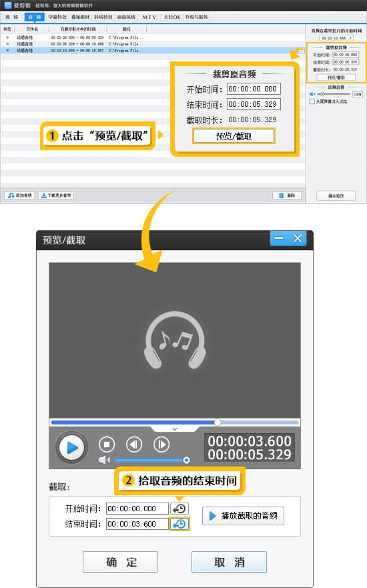Stop the audio playback

click(x=107, y=445)
